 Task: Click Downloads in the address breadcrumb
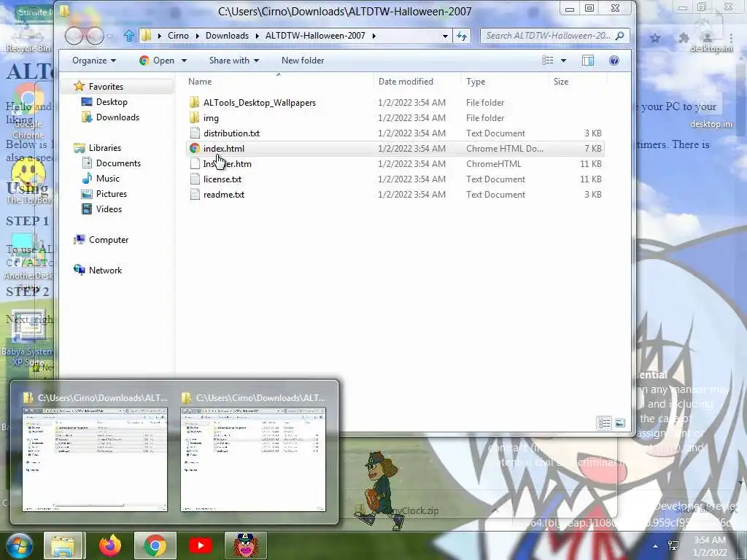click(x=228, y=36)
